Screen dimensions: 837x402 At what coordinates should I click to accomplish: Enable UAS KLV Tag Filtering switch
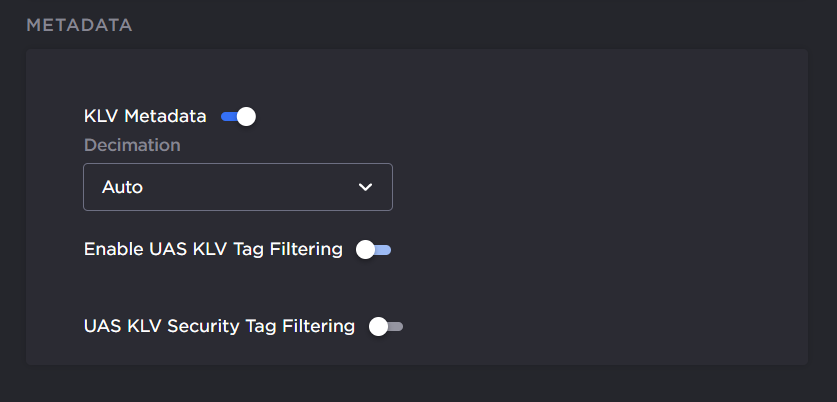click(x=374, y=250)
